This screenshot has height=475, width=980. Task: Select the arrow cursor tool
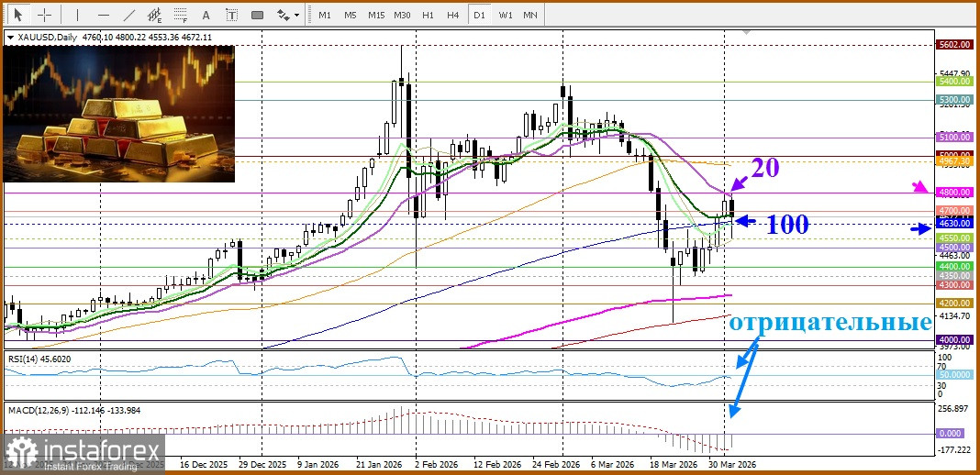(x=18, y=15)
